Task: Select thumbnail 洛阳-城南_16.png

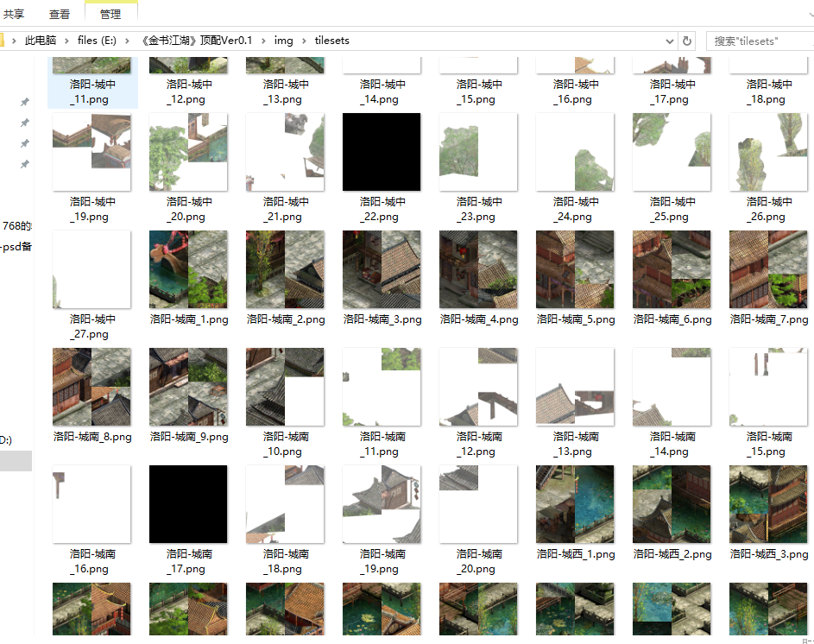Action: click(x=91, y=504)
